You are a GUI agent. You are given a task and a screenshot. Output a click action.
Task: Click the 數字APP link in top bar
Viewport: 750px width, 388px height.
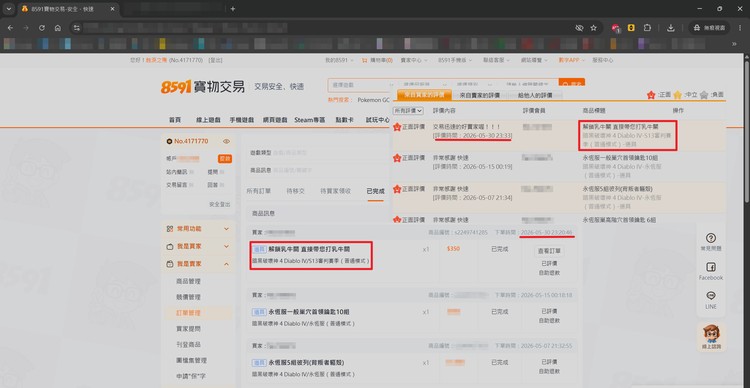click(x=571, y=61)
